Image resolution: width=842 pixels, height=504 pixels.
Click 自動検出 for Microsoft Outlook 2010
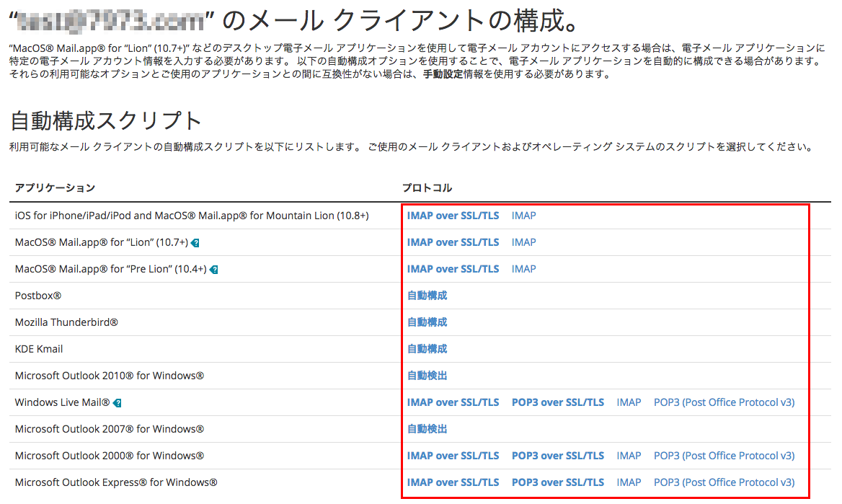point(427,376)
